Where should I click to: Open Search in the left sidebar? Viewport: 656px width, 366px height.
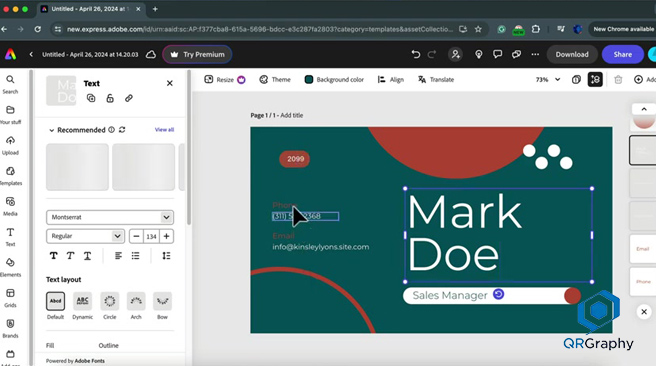[10, 84]
